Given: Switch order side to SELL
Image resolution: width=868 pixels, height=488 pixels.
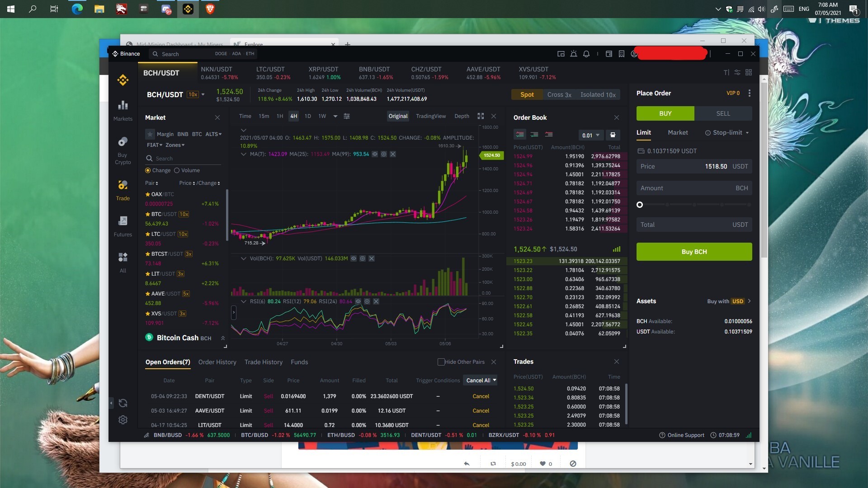Looking at the screenshot, I should [723, 113].
